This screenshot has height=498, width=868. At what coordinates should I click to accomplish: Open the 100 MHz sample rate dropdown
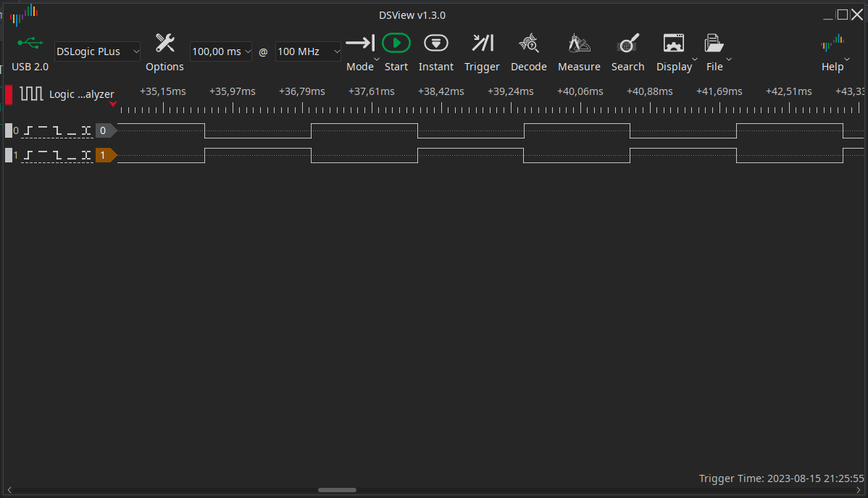pyautogui.click(x=308, y=51)
